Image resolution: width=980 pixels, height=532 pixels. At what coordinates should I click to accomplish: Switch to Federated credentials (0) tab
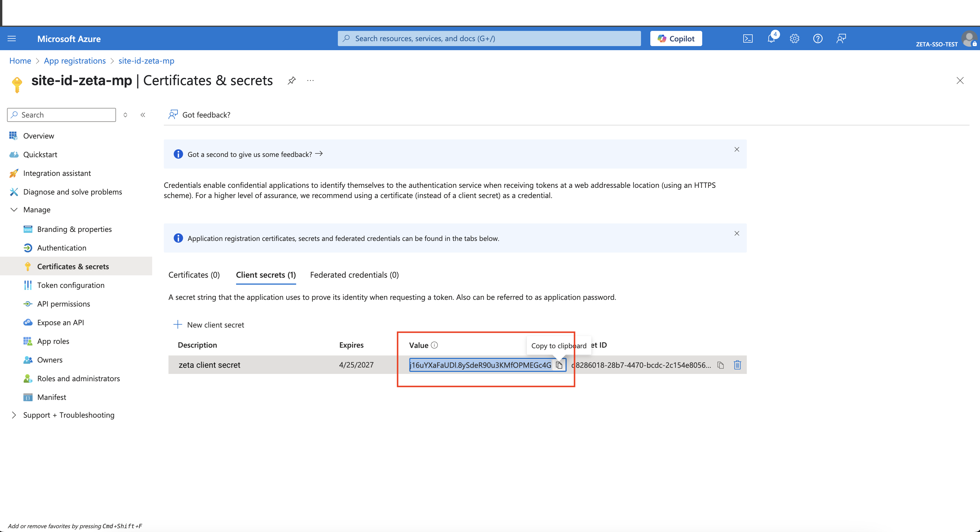[354, 275]
